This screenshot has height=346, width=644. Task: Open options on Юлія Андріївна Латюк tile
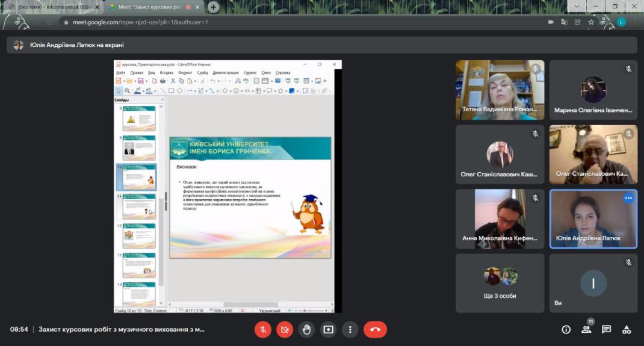(628, 198)
